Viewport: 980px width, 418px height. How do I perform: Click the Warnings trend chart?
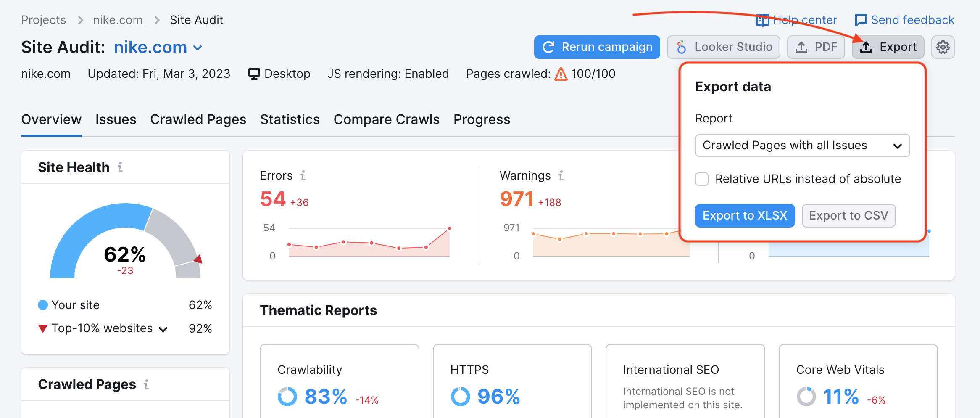tap(611, 243)
